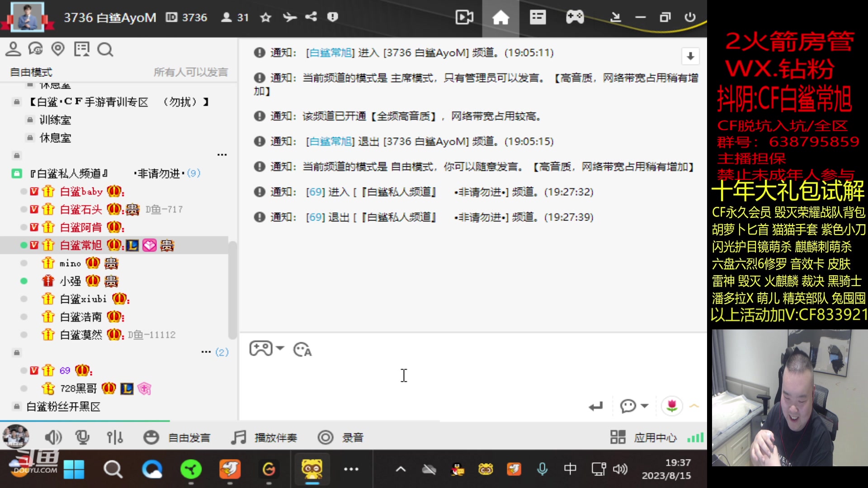868x488 pixels.
Task: Select the 录音 recording icon
Action: tap(325, 437)
